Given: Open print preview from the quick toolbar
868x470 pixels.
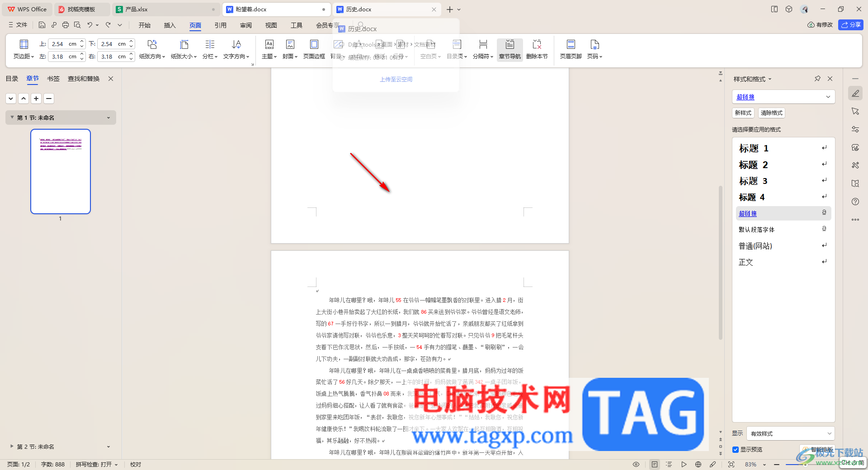Looking at the screenshot, I should point(77,25).
